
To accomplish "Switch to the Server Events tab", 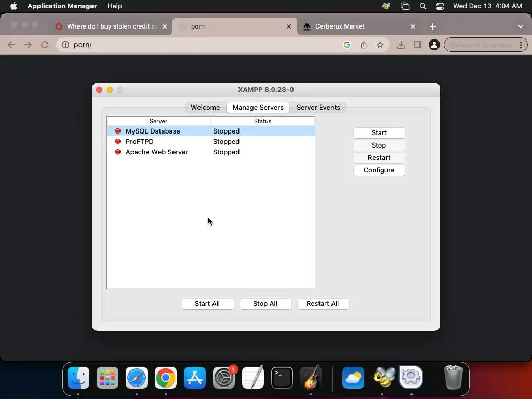I will pyautogui.click(x=318, y=107).
